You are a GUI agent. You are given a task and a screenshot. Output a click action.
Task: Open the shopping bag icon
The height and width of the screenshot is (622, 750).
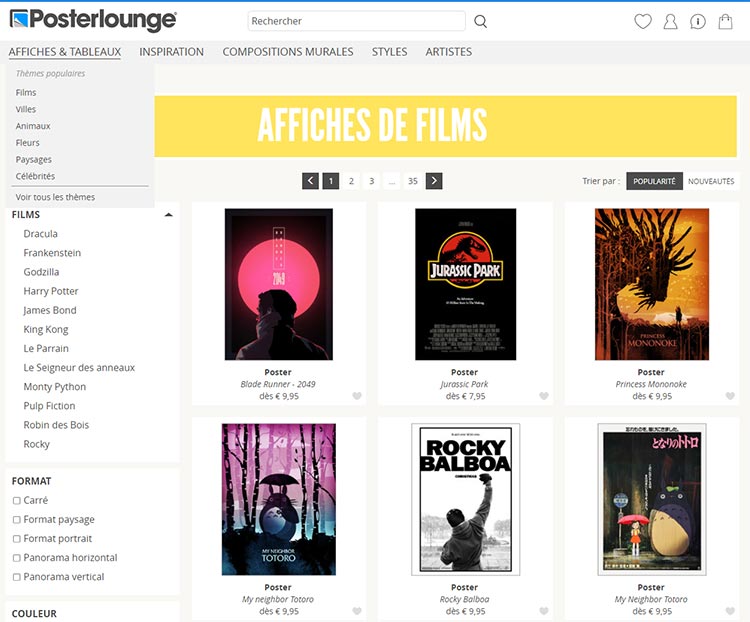tap(726, 21)
